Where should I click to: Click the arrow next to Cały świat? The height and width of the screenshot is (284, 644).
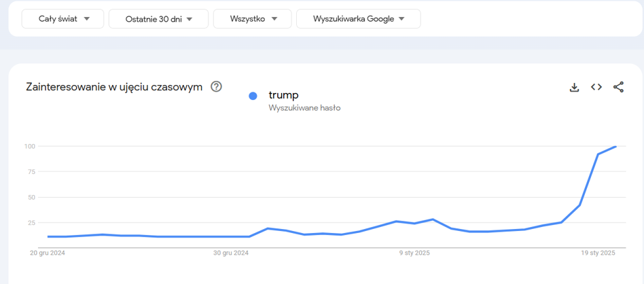tap(86, 19)
